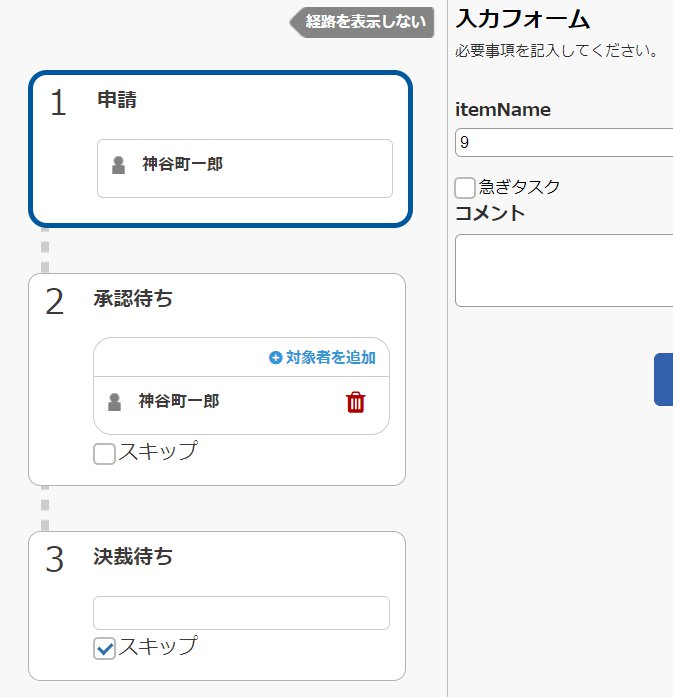Click the empty assignee box in 決裁待ち
The width and height of the screenshot is (673, 697).
coord(241,613)
